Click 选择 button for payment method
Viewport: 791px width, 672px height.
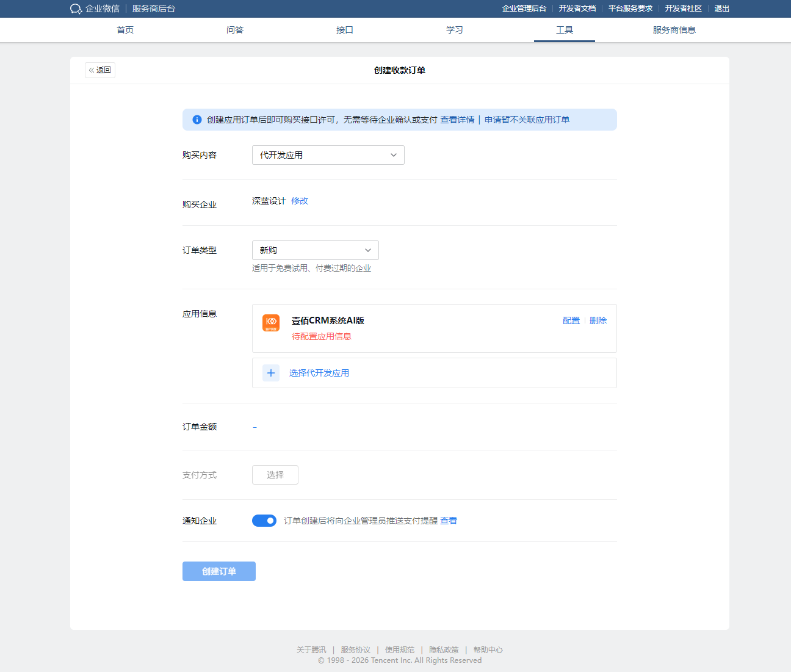[x=275, y=475]
